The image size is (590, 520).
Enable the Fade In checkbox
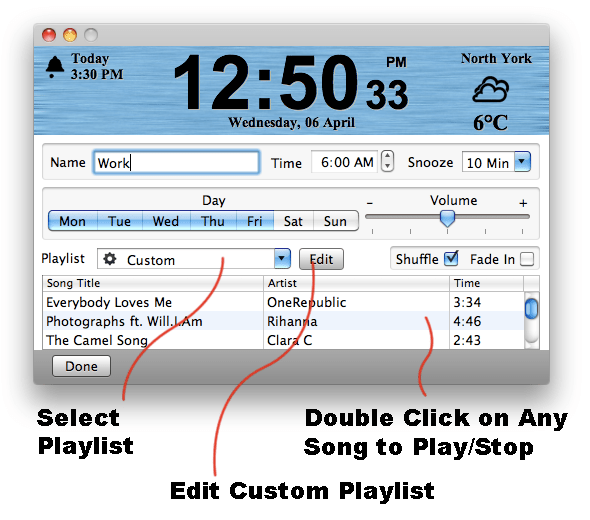tap(527, 259)
